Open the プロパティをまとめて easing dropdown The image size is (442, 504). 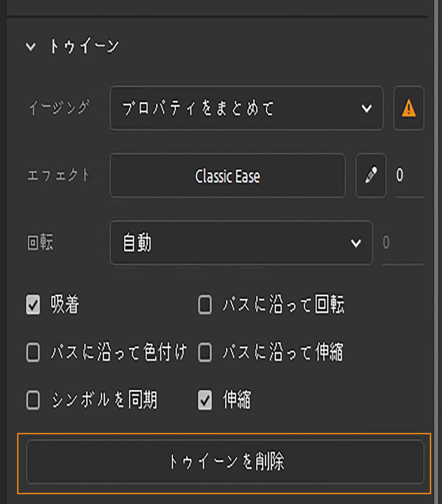point(244,108)
